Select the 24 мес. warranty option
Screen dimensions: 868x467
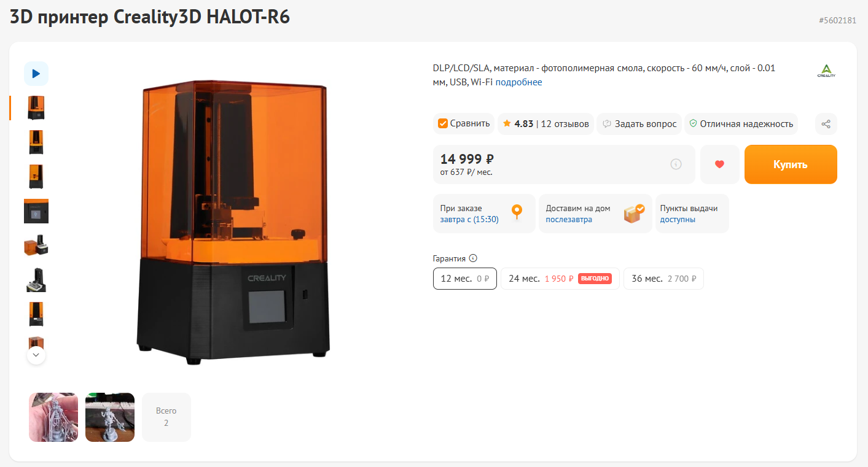point(560,279)
